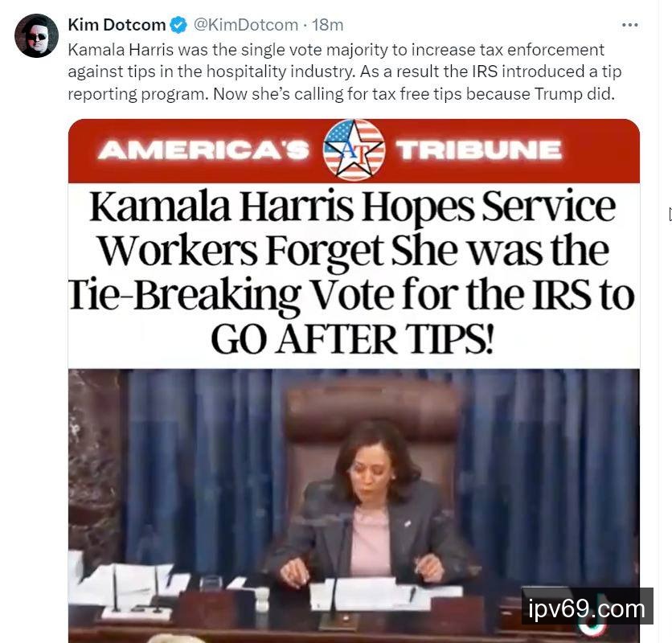Visit the @KimDotcom handle link
This screenshot has height=643, width=672.
point(246,25)
